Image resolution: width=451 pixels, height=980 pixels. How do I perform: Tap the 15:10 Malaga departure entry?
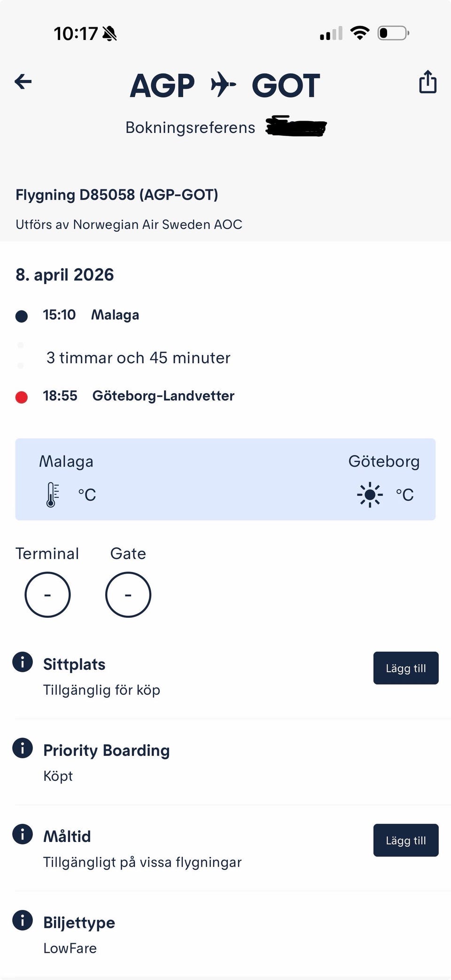(91, 315)
